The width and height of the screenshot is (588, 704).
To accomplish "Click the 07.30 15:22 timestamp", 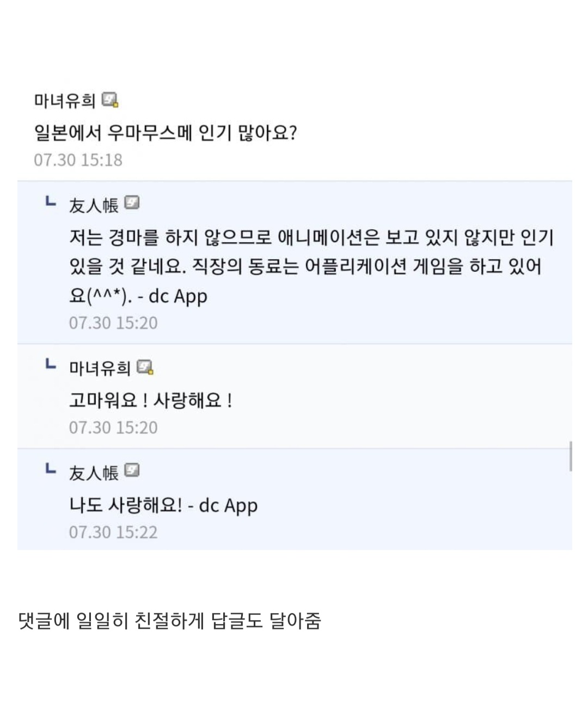I will click(x=113, y=532).
